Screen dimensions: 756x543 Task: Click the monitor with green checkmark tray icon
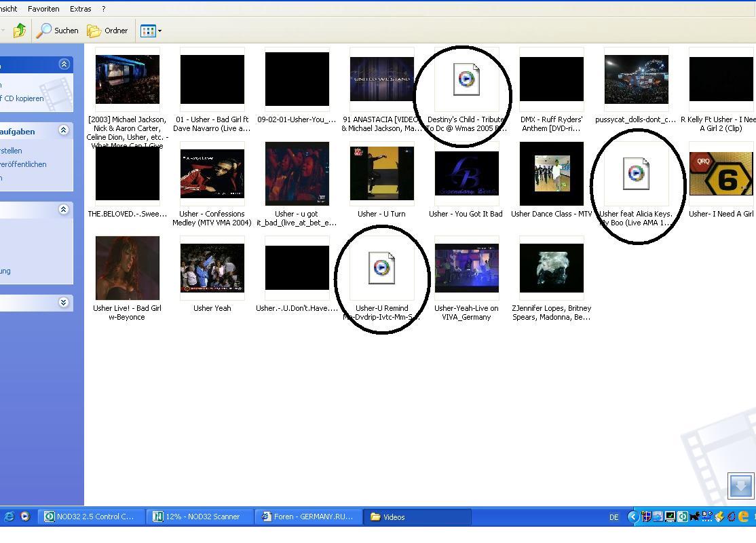pos(670,517)
